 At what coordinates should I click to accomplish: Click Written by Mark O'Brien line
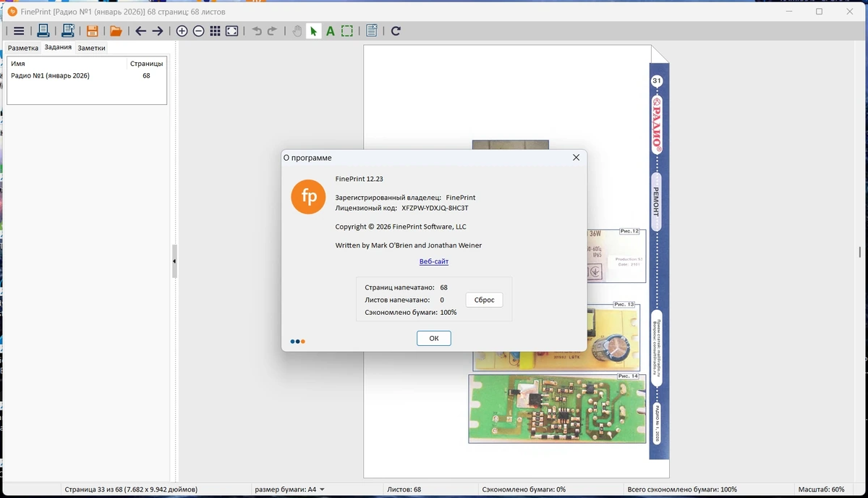coord(409,245)
